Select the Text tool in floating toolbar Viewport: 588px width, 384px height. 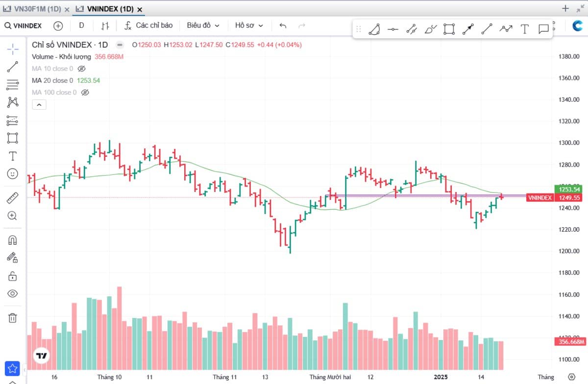[524, 29]
